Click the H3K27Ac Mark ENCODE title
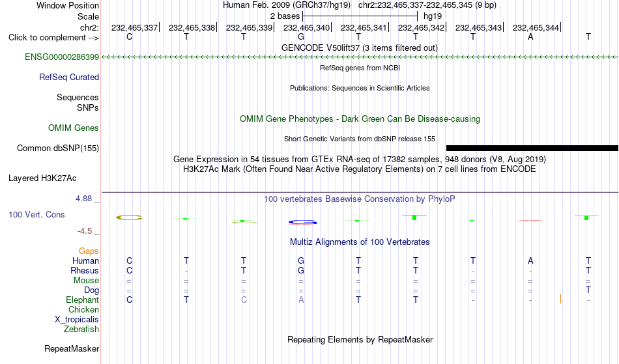Image resolution: width=619 pixels, height=364 pixels. click(x=360, y=169)
